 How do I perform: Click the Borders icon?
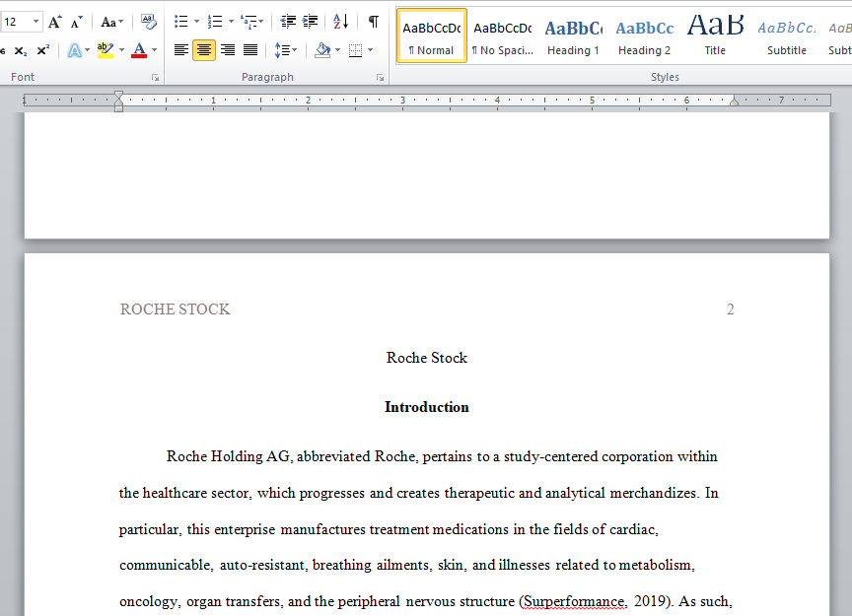click(x=355, y=50)
